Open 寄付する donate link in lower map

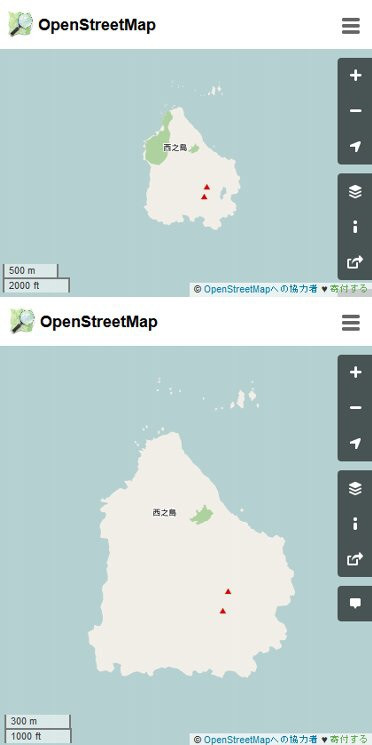(x=349, y=739)
